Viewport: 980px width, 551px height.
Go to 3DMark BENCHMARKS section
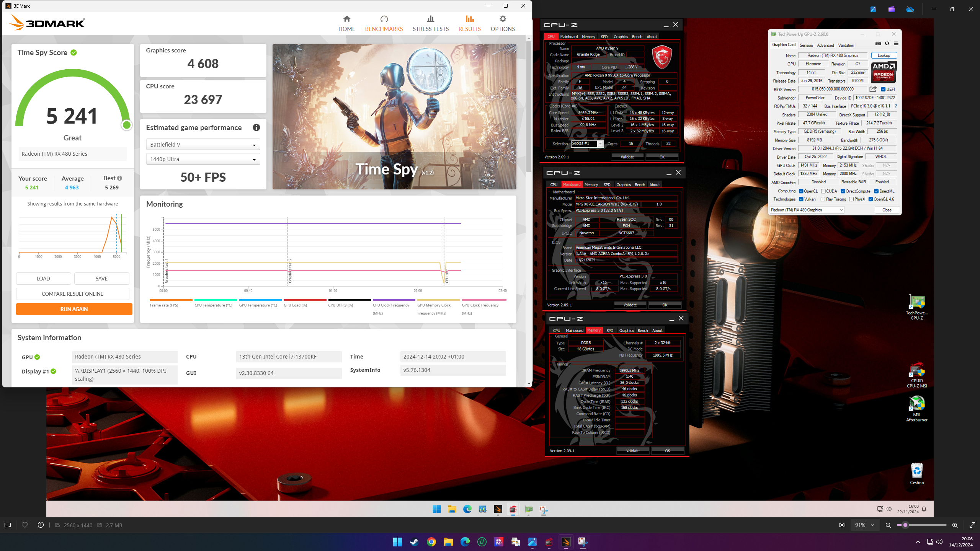point(384,23)
